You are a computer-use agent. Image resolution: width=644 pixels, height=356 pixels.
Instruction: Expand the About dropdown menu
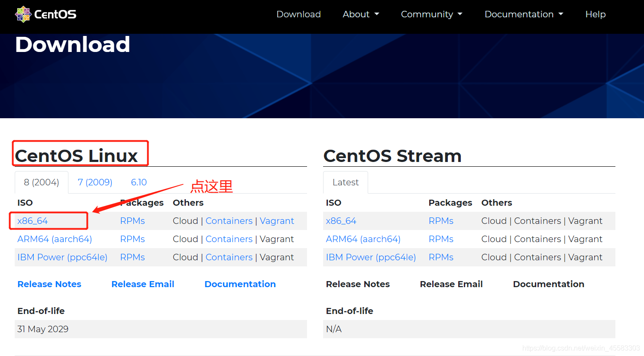(x=361, y=14)
